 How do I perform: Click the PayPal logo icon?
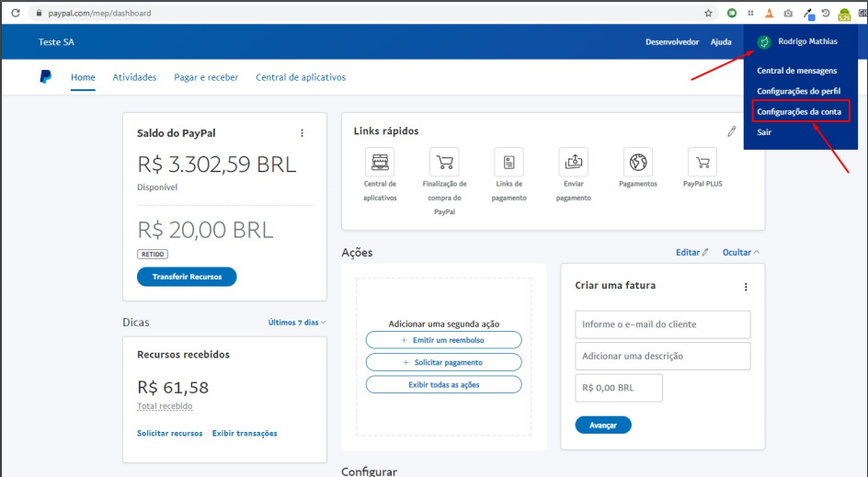tap(46, 77)
